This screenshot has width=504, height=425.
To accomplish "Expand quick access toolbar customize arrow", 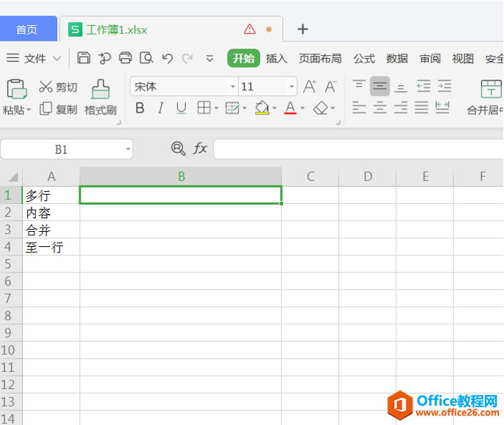I will [x=209, y=59].
